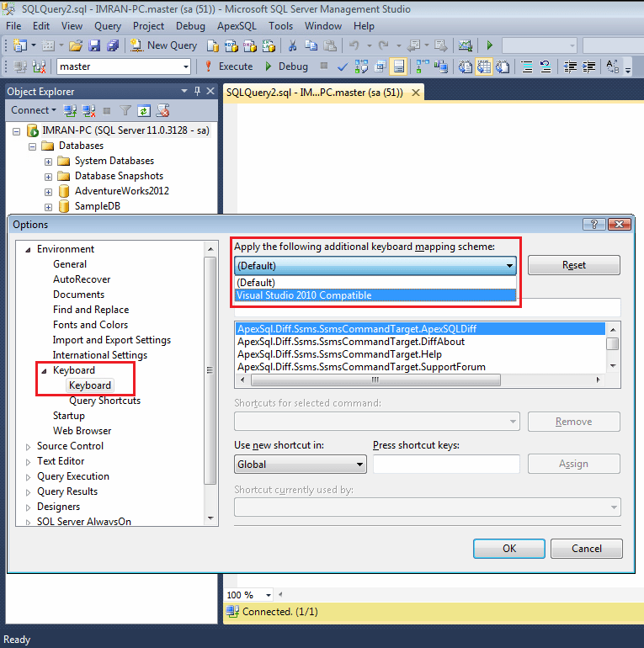Click the Parse checkmark icon
Viewport: 644px width, 648px height.
(x=343, y=66)
